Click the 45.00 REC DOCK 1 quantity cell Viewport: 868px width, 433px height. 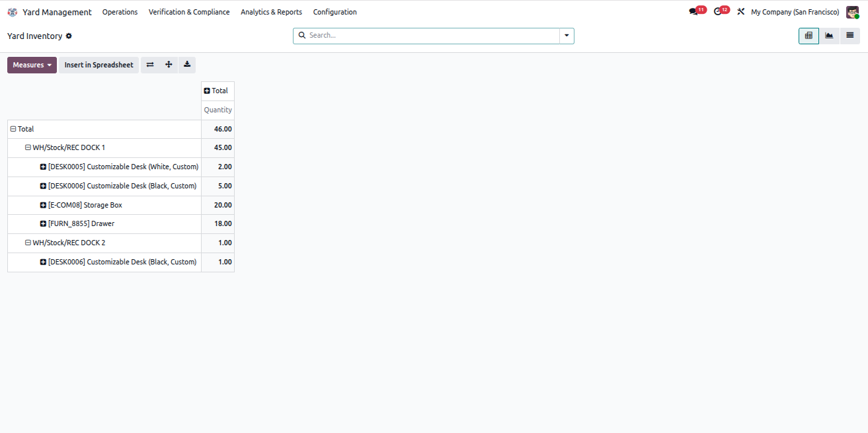coord(217,147)
